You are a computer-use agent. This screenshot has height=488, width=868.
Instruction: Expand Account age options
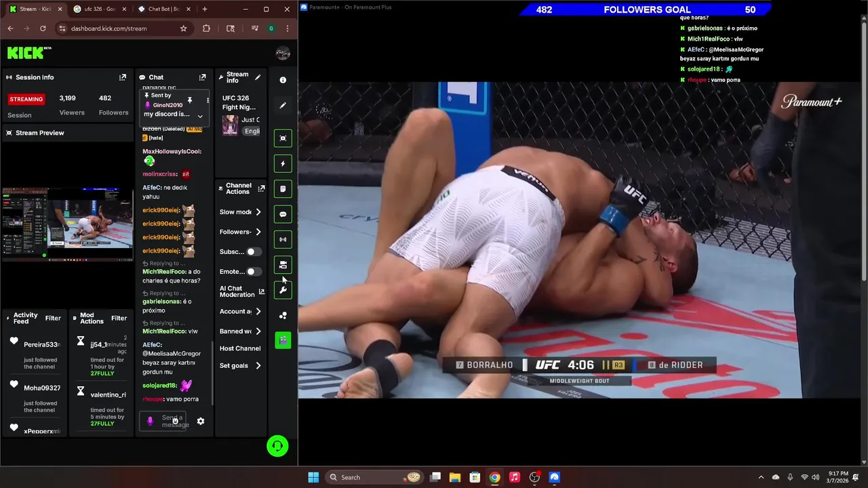pos(258,312)
